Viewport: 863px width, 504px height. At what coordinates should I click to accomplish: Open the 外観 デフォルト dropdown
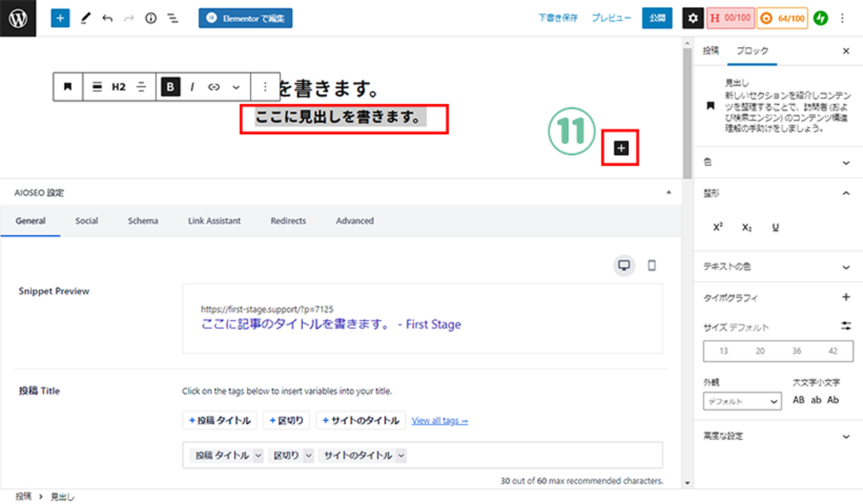(742, 401)
